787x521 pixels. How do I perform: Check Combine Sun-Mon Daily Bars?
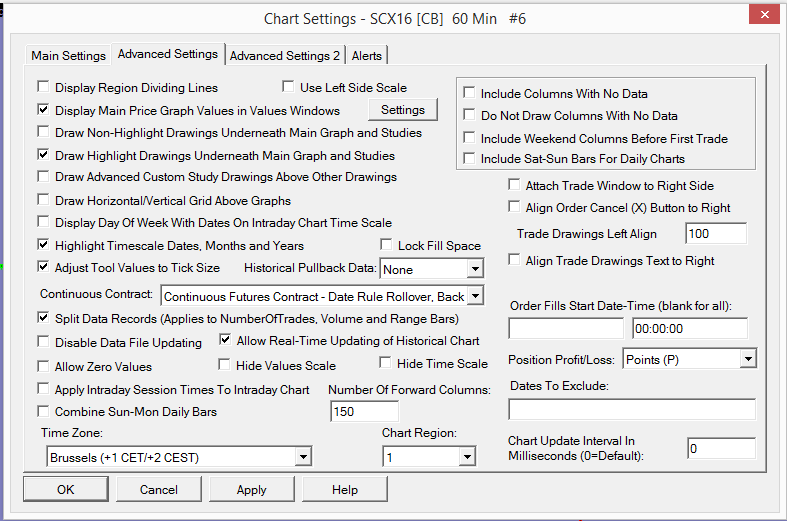pyautogui.click(x=44, y=411)
